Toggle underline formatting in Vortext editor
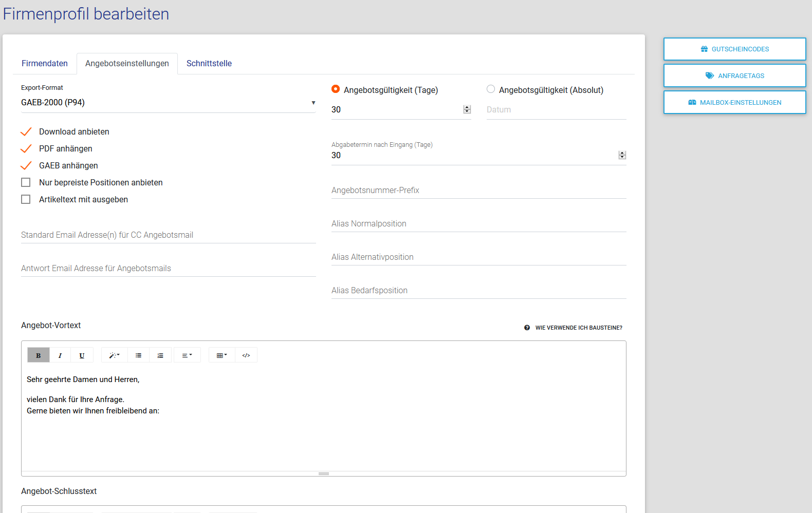The width and height of the screenshot is (812, 513). (x=82, y=355)
